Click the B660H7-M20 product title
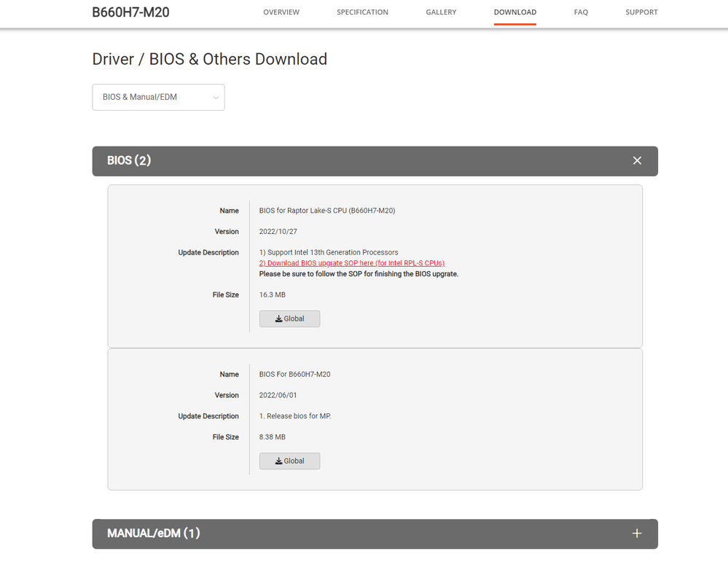 click(x=130, y=12)
